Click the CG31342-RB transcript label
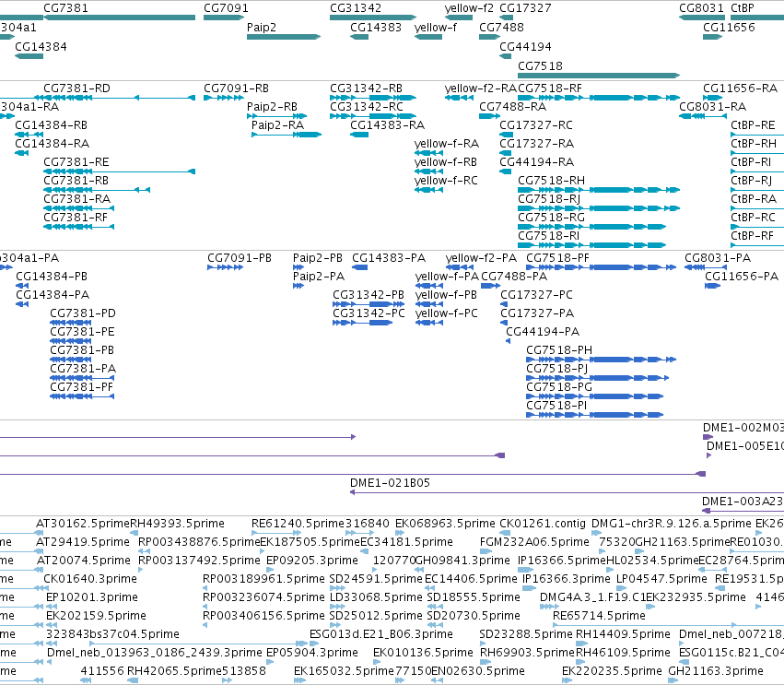The width and height of the screenshot is (784, 685). [366, 89]
